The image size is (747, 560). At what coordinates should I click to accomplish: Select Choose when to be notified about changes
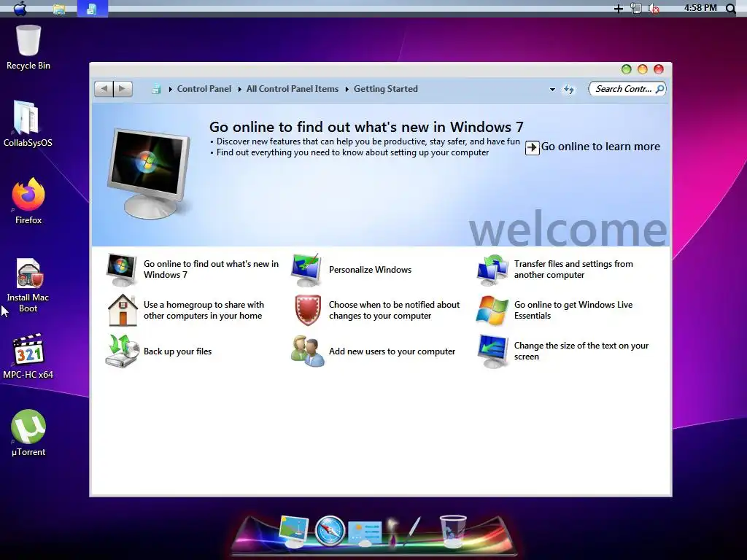(x=394, y=311)
